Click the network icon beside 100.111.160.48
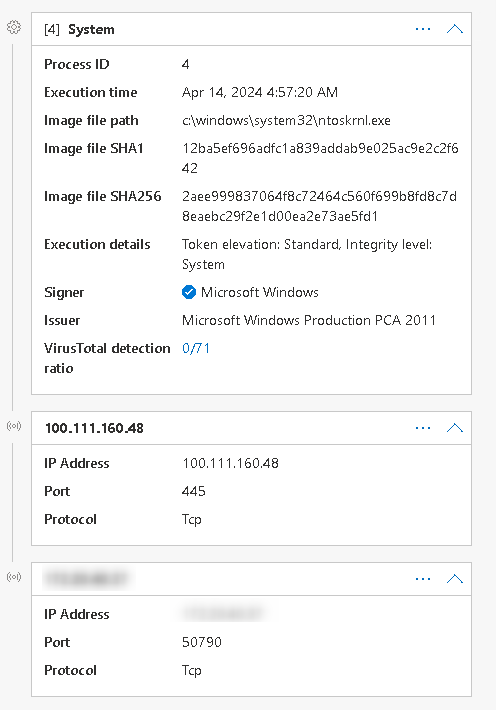Image resolution: width=497 pixels, height=710 pixels. click(x=14, y=426)
